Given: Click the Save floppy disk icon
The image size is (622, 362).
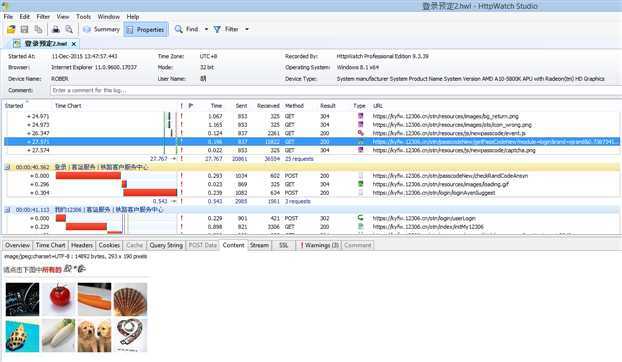Looking at the screenshot, I should tap(25, 29).
